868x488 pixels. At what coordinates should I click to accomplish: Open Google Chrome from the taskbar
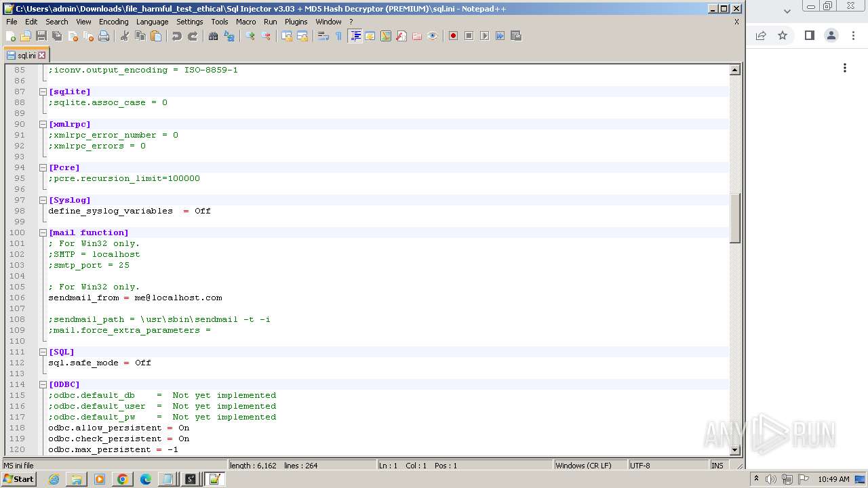point(122,479)
